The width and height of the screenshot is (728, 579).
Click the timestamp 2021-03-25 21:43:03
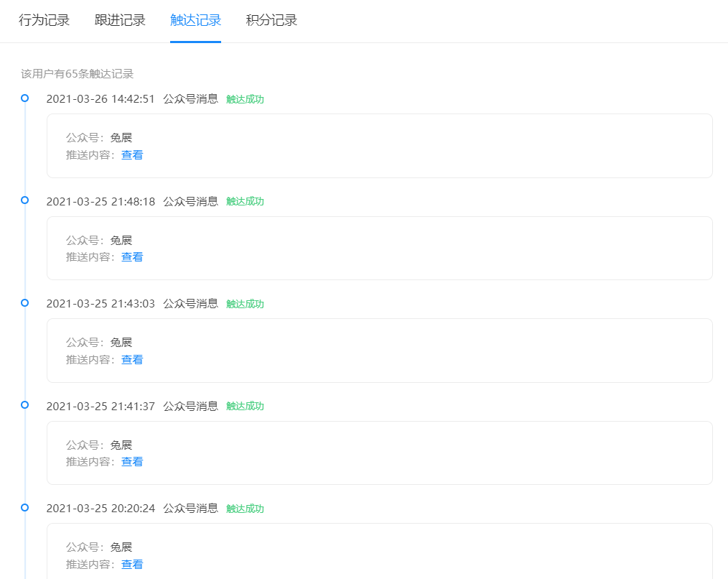pos(101,304)
